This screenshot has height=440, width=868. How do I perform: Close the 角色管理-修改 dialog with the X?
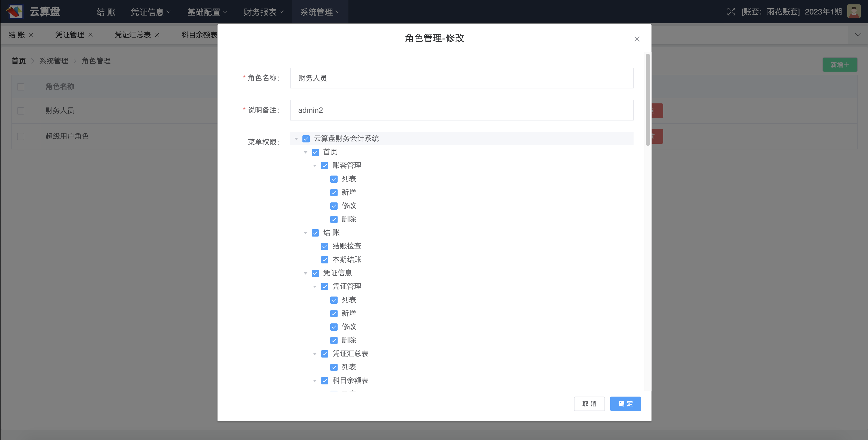click(637, 39)
